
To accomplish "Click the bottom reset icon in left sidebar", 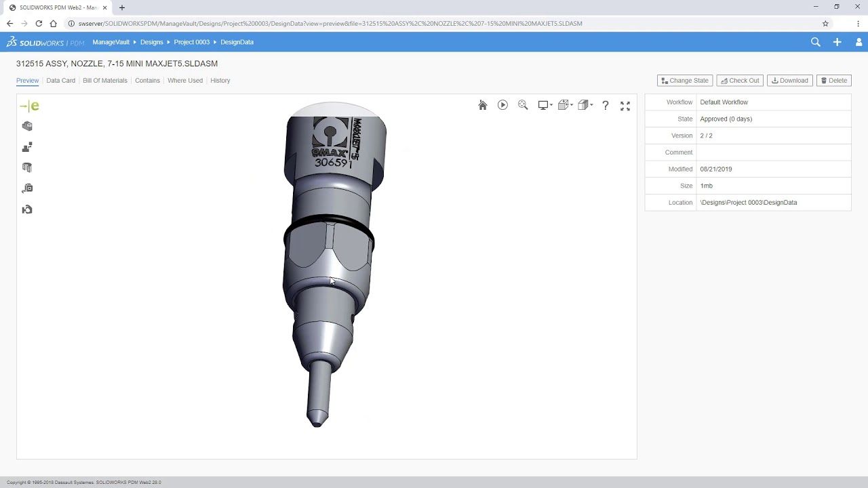I will pos(27,209).
